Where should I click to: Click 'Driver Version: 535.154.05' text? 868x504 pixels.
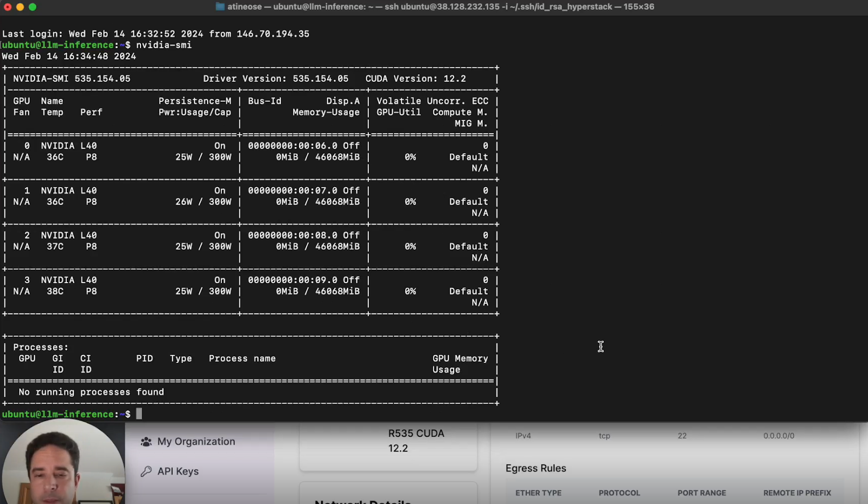[x=276, y=79]
